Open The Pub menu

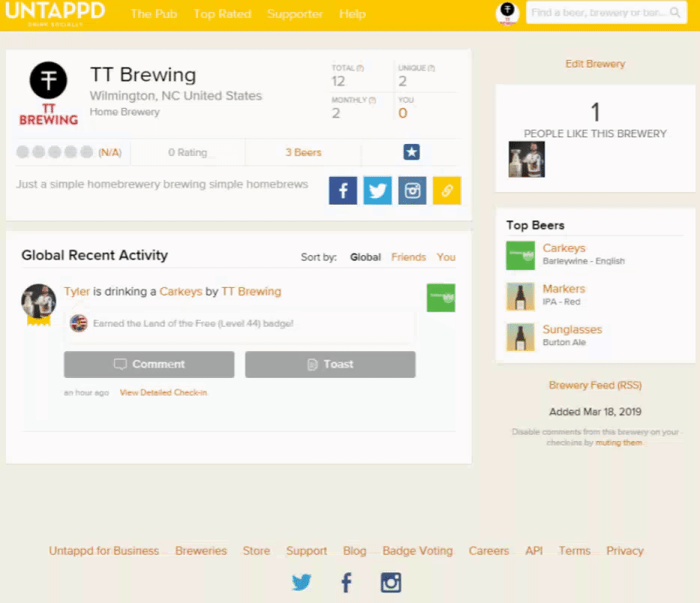point(154,13)
